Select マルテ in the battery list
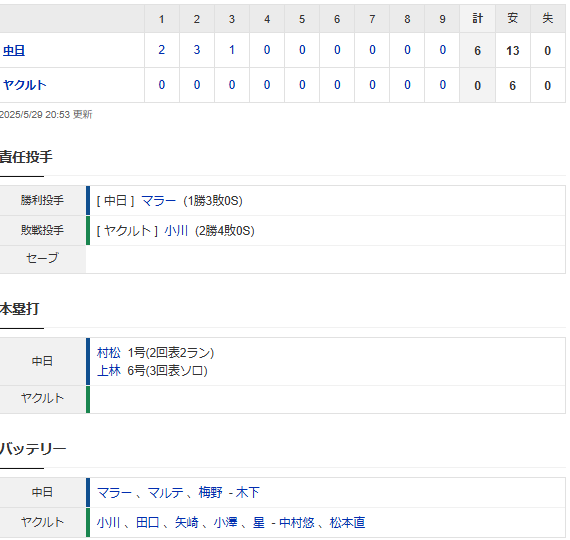 click(166, 493)
